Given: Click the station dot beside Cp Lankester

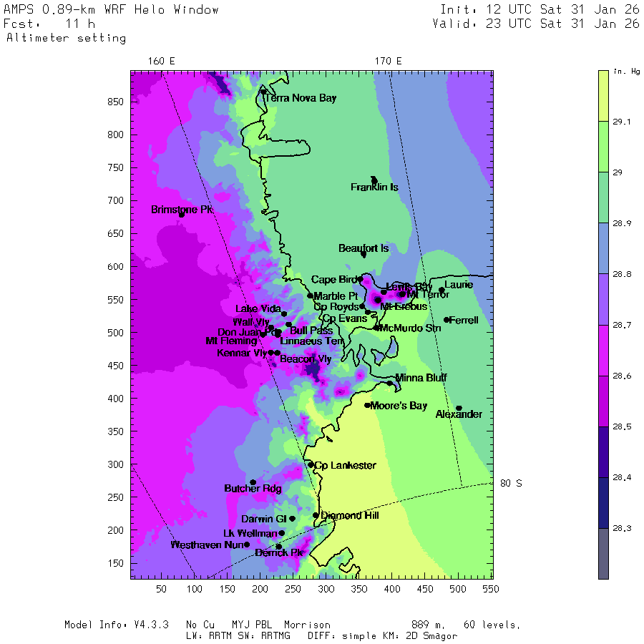Looking at the screenshot, I should pos(311,465).
